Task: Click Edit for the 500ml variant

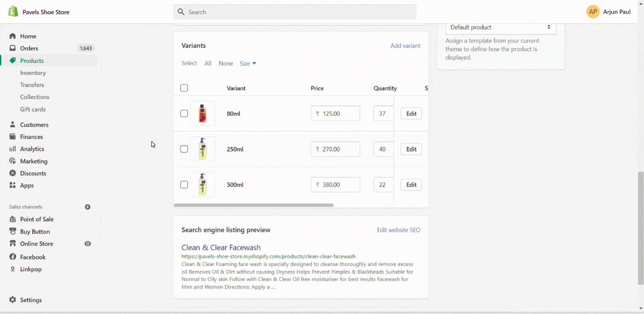Action: 411,184
